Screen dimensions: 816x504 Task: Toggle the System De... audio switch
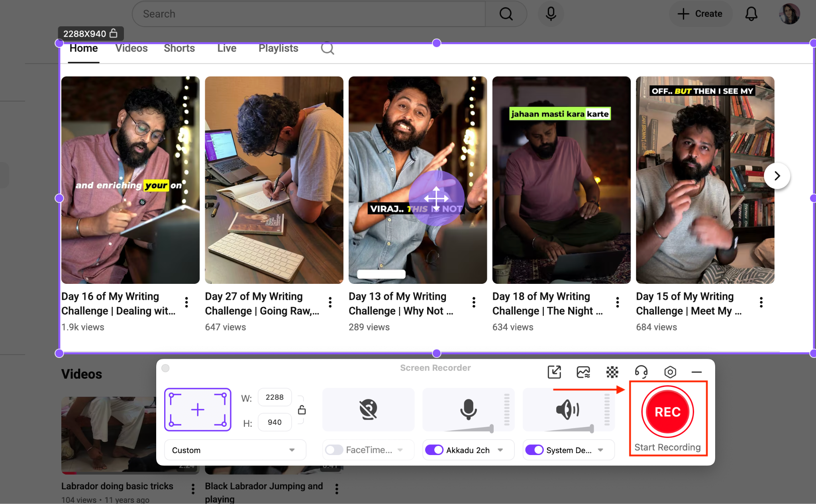point(534,450)
